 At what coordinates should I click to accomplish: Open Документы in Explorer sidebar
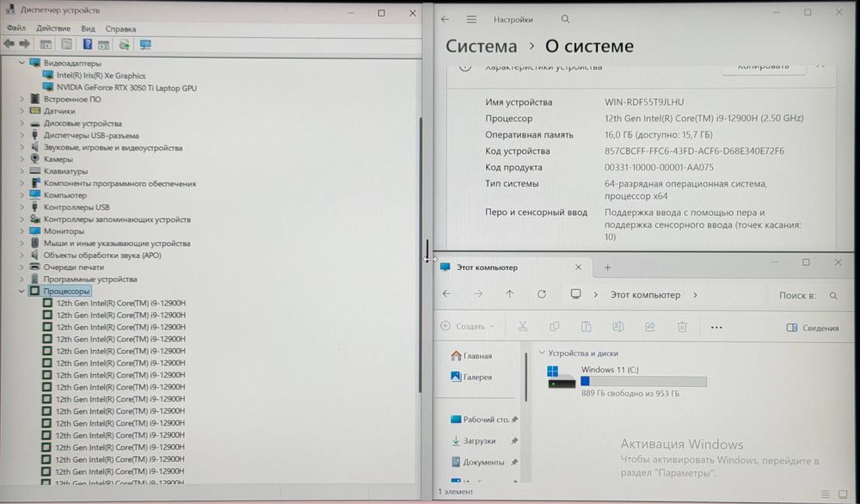click(477, 462)
